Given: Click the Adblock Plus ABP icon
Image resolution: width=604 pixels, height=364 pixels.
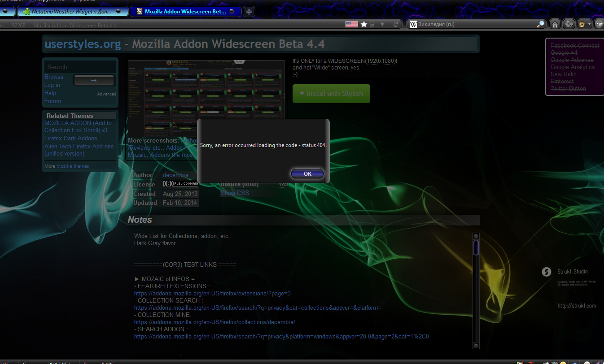Looking at the screenshot, I should (599, 24).
